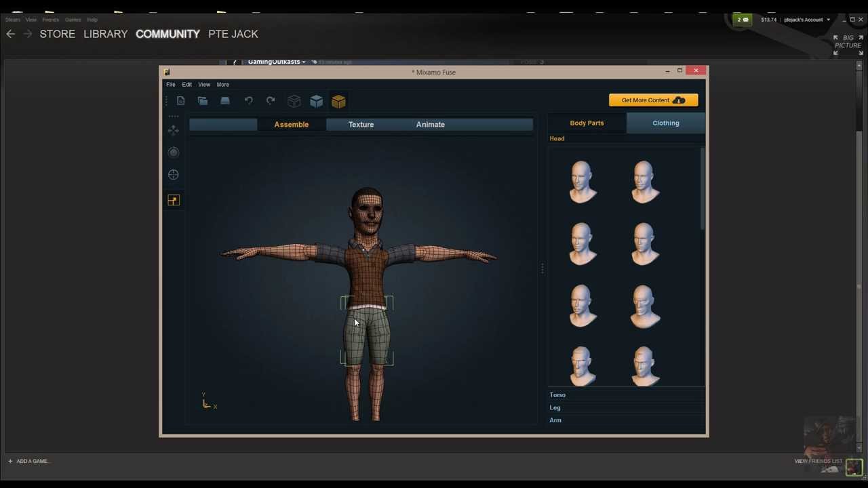Viewport: 868px width, 488px height.
Task: Switch to the Texture tab
Action: [x=361, y=125]
